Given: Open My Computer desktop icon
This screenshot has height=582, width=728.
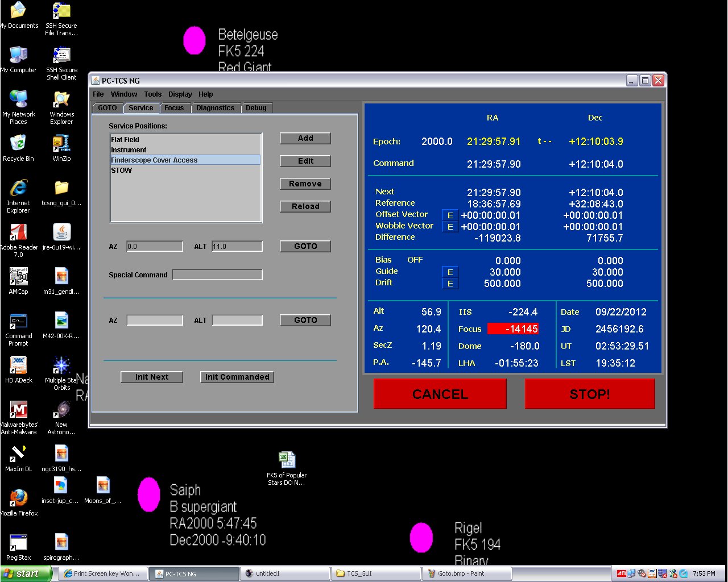Looking at the screenshot, I should 18,60.
